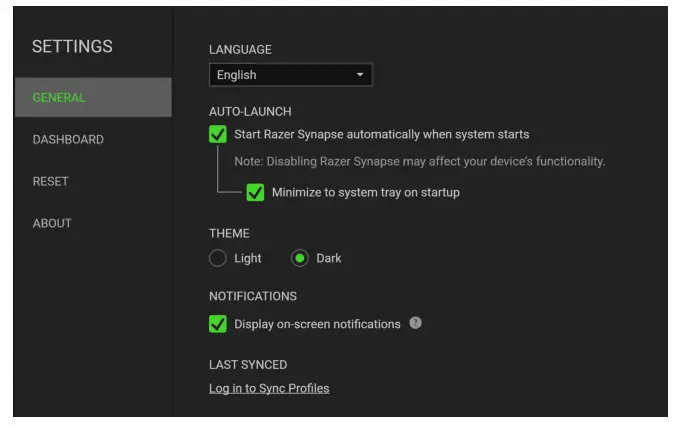676x428 pixels.
Task: Click the SETTINGS header title
Action: [72, 47]
